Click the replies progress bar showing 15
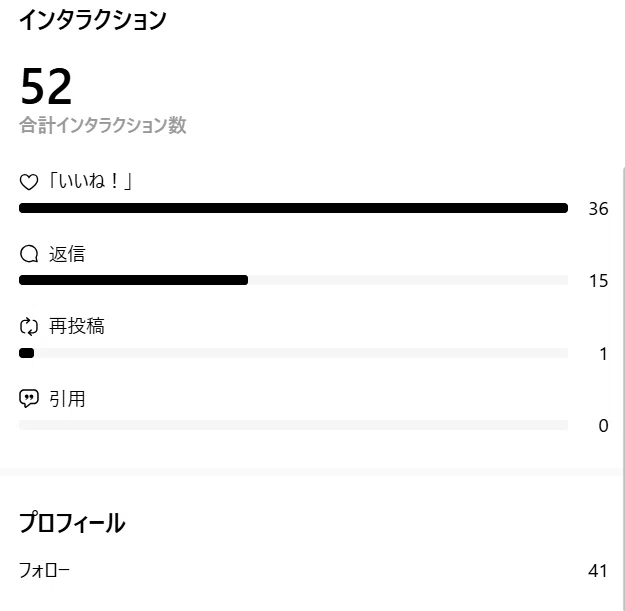This screenshot has height=611, width=625. coord(293,280)
